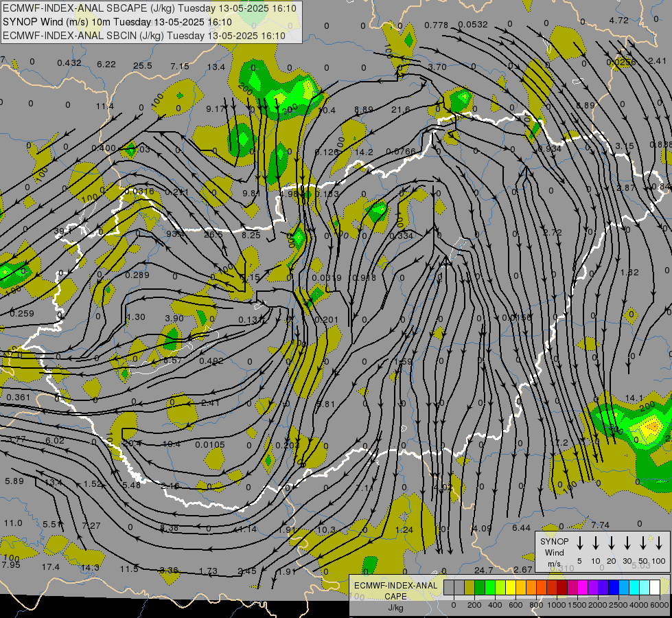
Task: Click the 24.7 value above CAPE legend
Action: coord(484,571)
